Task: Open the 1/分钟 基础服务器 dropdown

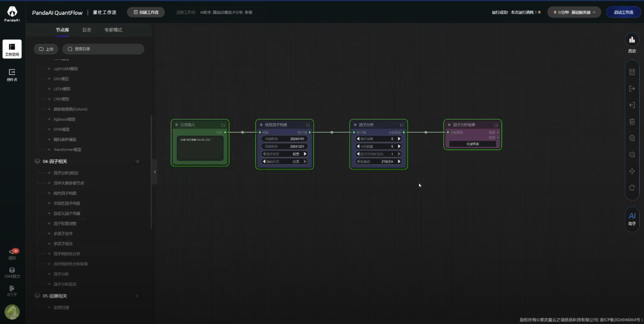Action: pos(574,12)
